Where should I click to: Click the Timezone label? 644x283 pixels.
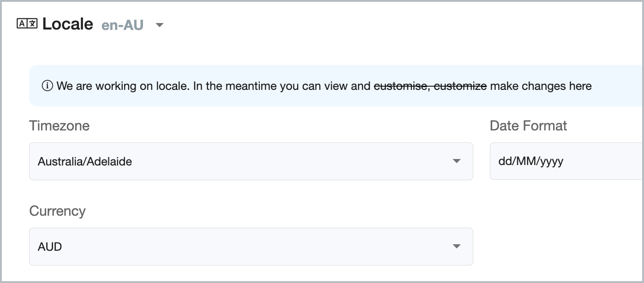59,125
